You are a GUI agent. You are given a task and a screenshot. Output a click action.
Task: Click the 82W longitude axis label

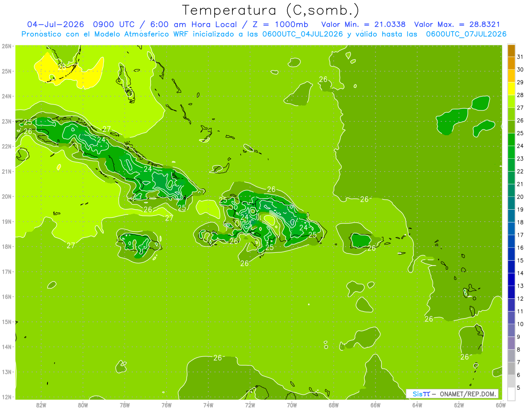pos(41,405)
